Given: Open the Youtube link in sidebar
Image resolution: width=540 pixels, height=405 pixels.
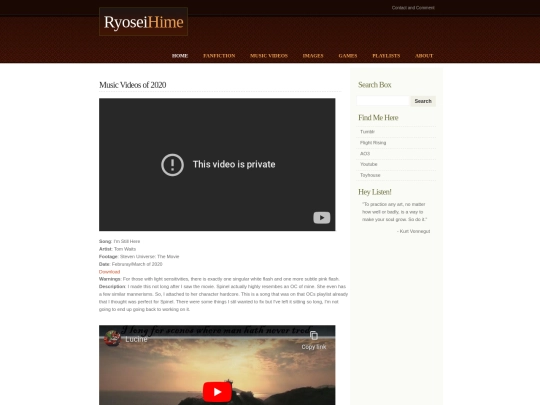Looking at the screenshot, I should [x=368, y=164].
